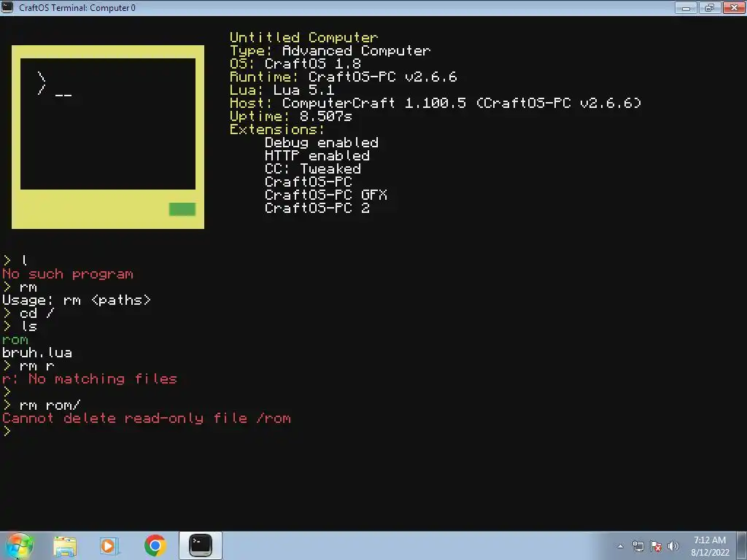Viewport: 747px width, 560px height.
Task: Click the 'Uptime: 8.507s' line
Action: coord(291,116)
